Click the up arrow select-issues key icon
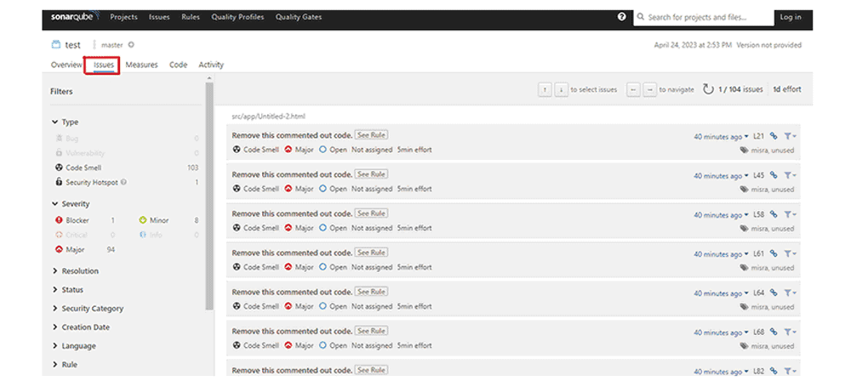 [x=545, y=89]
